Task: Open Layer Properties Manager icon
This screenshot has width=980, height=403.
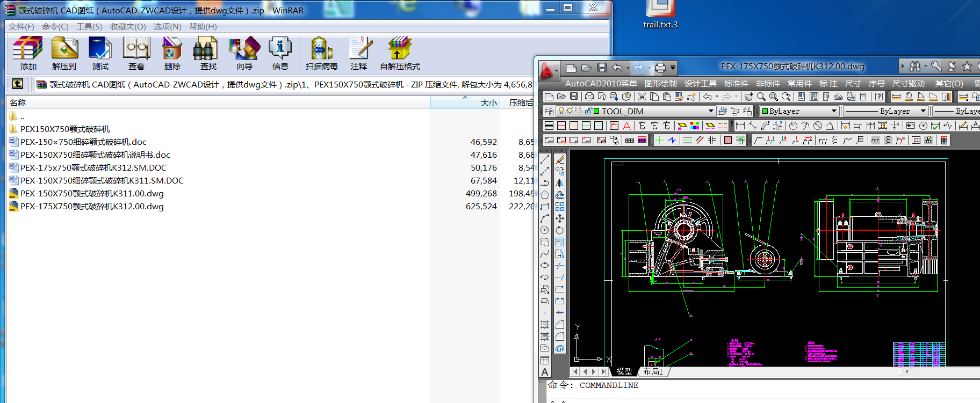Action: tap(549, 111)
